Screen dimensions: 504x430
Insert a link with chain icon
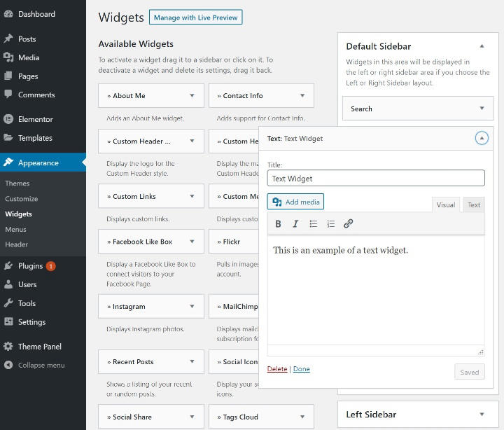[348, 224]
